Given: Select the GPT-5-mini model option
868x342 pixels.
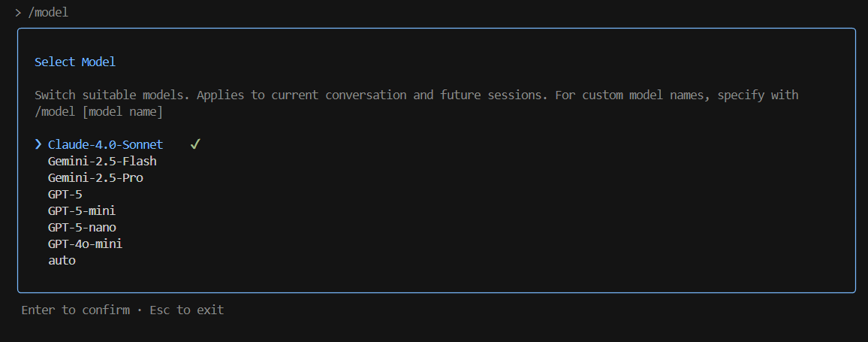Looking at the screenshot, I should pos(82,211).
